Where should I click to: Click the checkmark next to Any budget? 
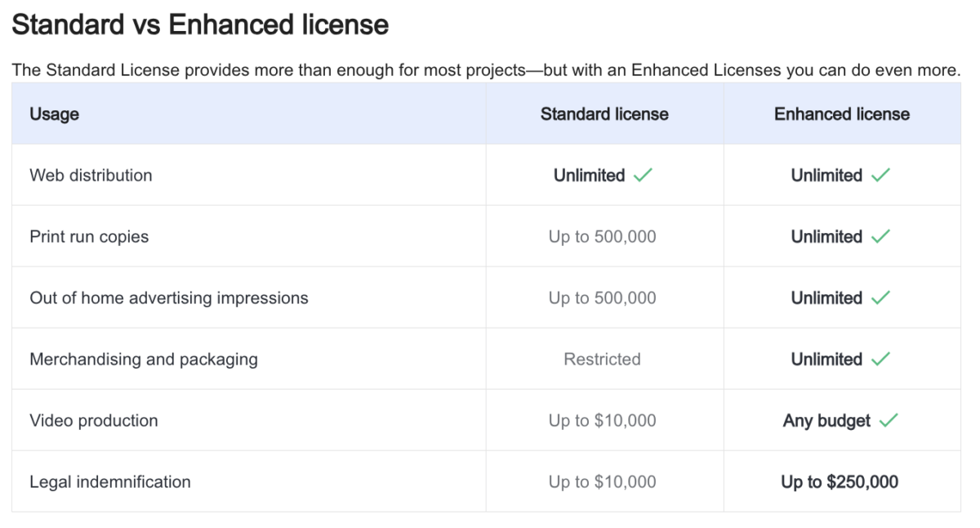(x=889, y=421)
